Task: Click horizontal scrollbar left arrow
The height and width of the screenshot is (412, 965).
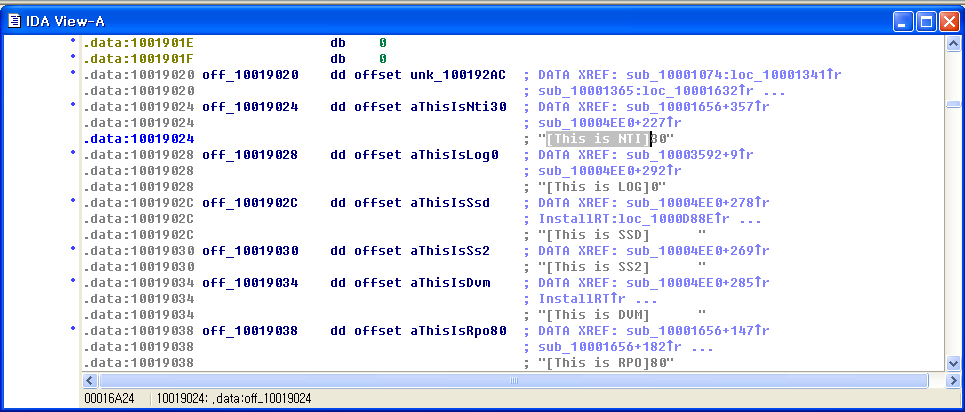Action: tap(89, 381)
